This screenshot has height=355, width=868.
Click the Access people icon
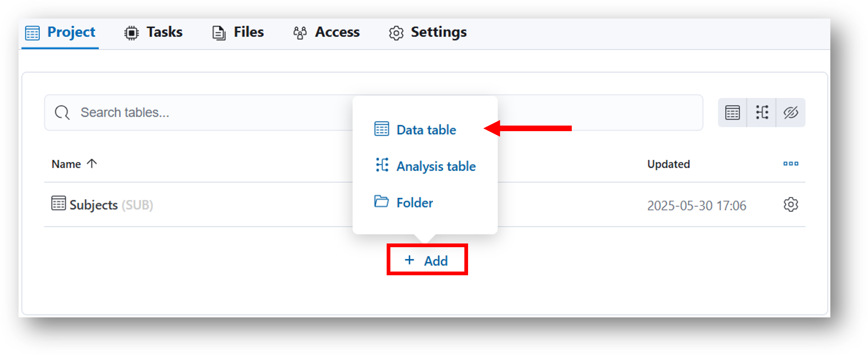[x=300, y=33]
